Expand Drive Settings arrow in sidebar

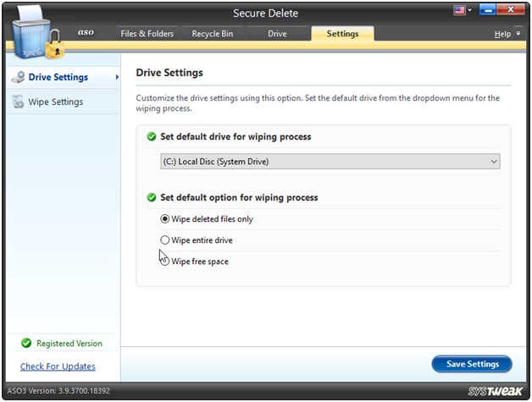click(116, 77)
